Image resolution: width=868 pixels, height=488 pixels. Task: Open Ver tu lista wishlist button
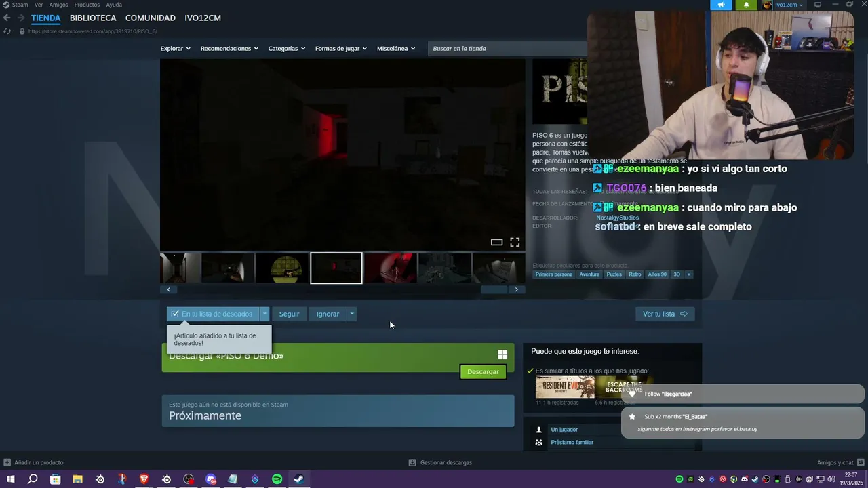coord(665,314)
